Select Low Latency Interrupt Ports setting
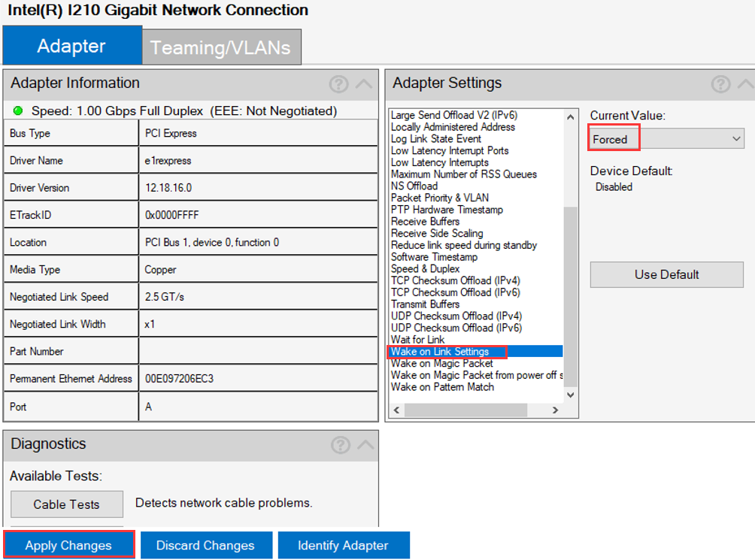Screen dimensions: 755x560 point(450,150)
